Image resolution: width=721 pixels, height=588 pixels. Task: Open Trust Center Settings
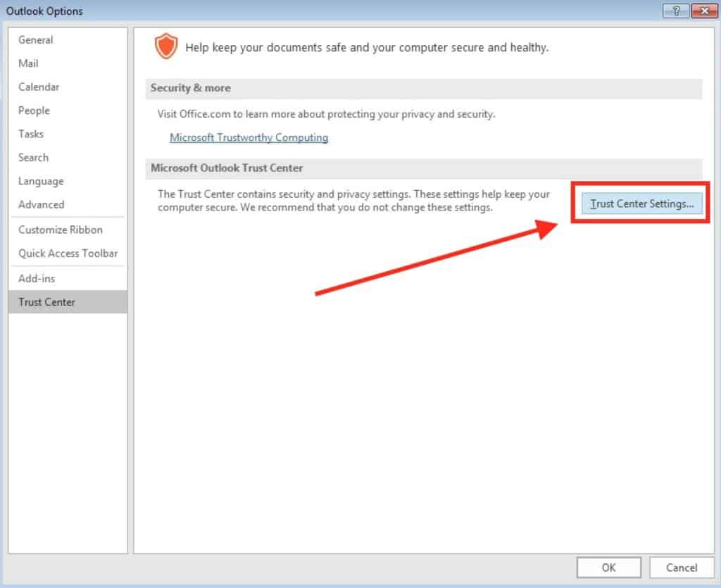click(x=641, y=204)
